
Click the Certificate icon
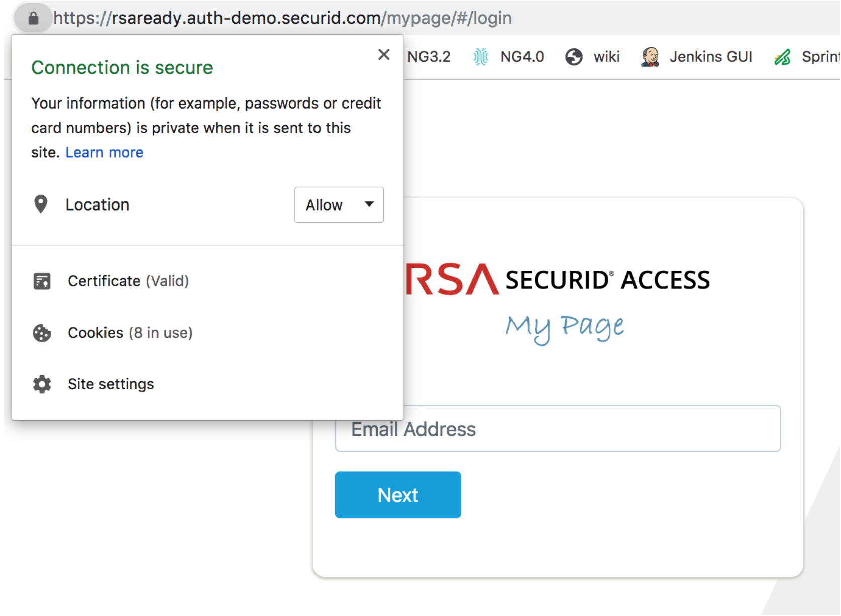coord(42,281)
